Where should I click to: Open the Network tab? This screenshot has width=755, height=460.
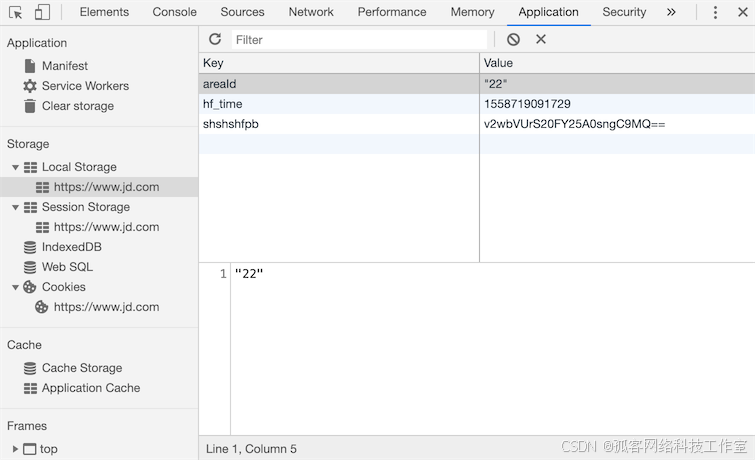pyautogui.click(x=311, y=12)
